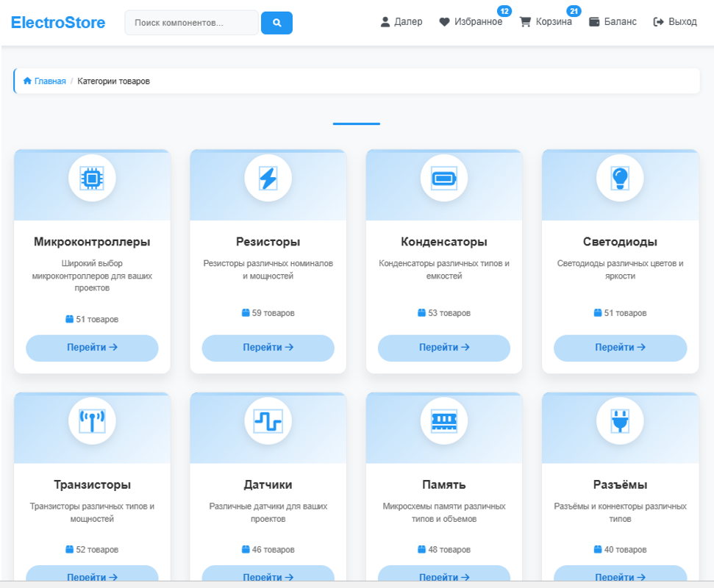Click the 59 товаров count

coord(274,313)
